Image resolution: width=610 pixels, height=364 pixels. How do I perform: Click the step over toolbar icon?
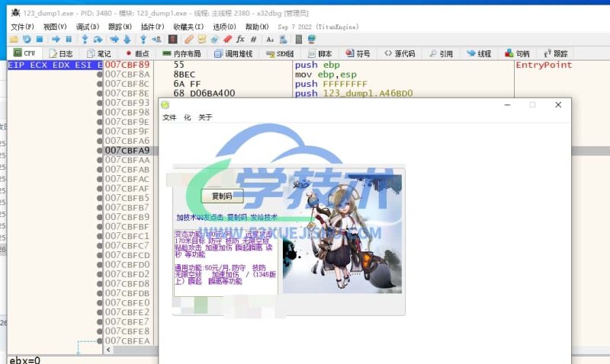pyautogui.click(x=98, y=39)
